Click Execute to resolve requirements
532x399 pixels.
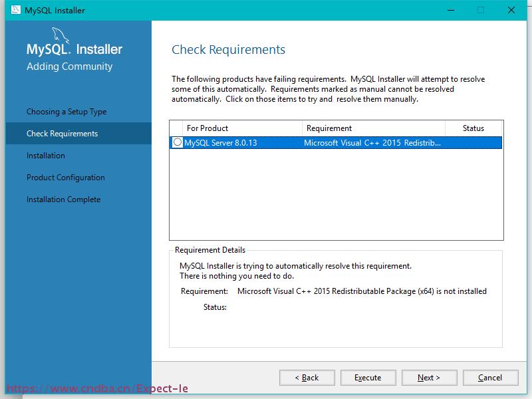368,378
